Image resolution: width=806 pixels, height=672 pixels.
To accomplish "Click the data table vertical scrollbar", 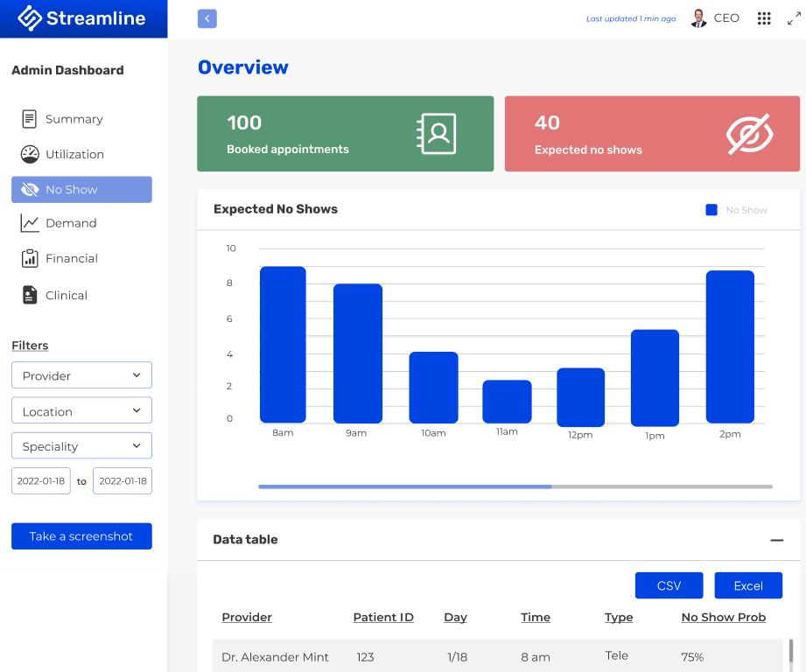I will point(791,652).
